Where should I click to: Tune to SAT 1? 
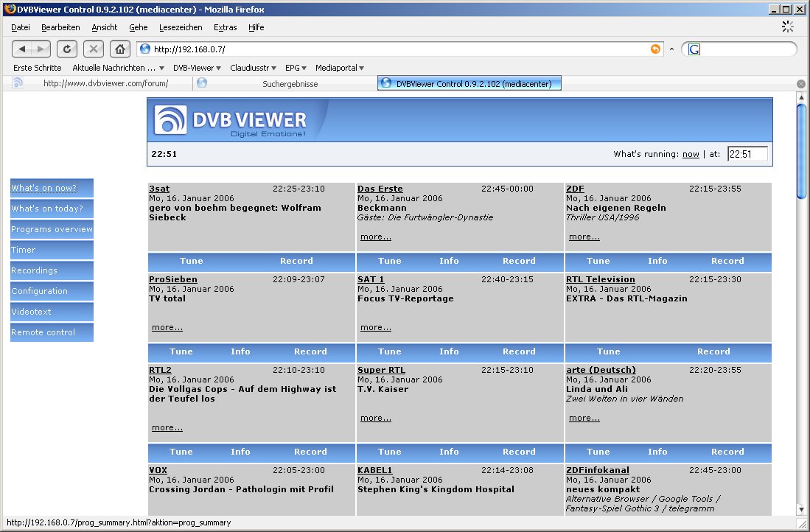pos(389,351)
